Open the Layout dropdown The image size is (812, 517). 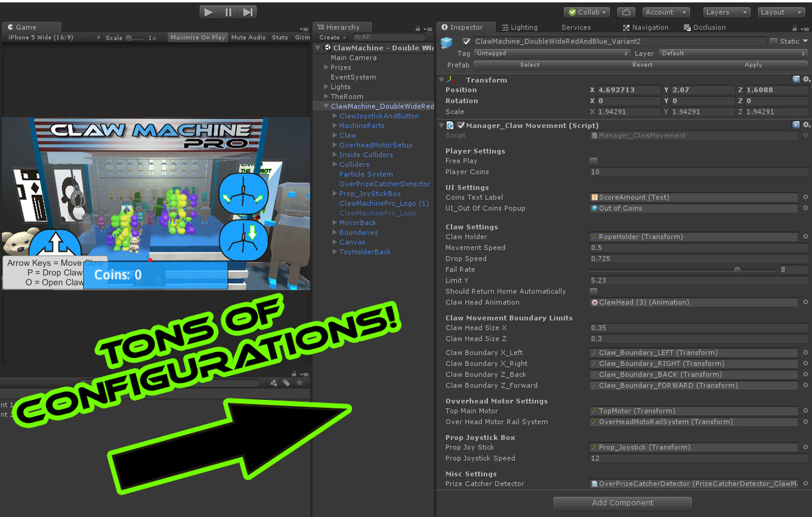pyautogui.click(x=780, y=12)
